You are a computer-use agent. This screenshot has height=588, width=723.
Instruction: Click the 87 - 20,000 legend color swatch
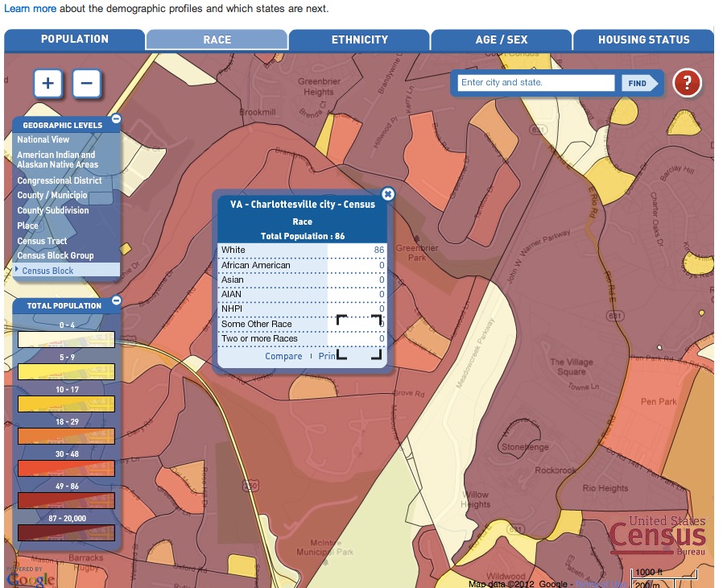pyautogui.click(x=67, y=532)
